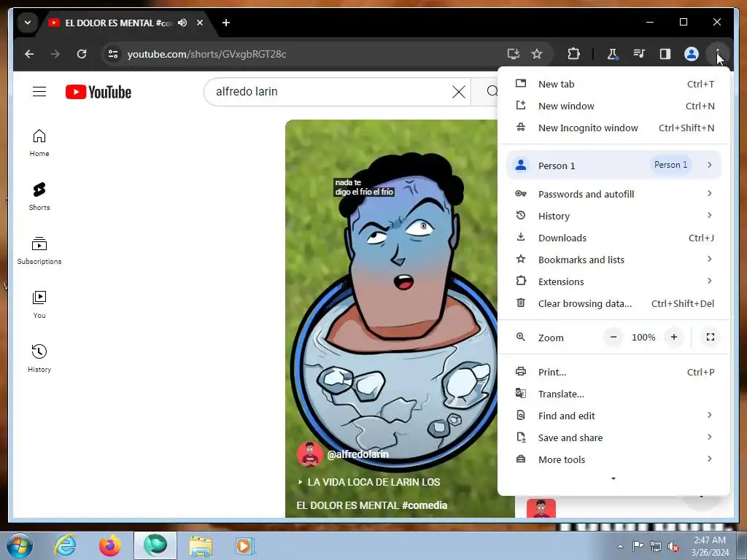This screenshot has height=560, width=747.
Task: Open the Extensions puzzle icon in toolbar
Action: pyautogui.click(x=573, y=54)
